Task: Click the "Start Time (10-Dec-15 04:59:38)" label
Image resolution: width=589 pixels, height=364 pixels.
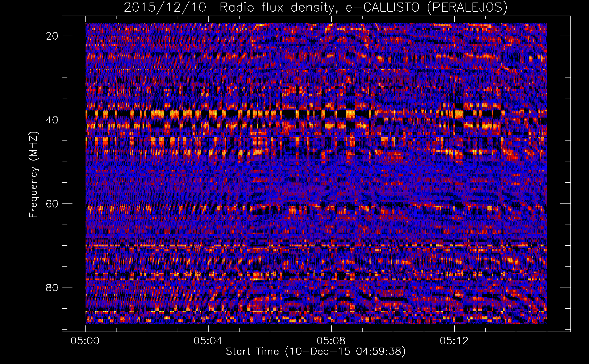Action: pos(316,352)
